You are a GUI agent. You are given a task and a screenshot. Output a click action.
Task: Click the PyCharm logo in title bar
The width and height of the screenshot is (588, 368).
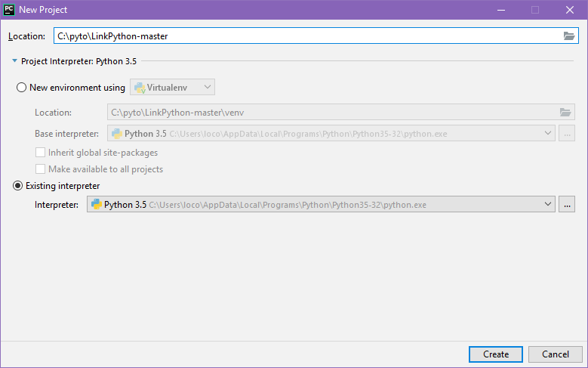click(9, 10)
